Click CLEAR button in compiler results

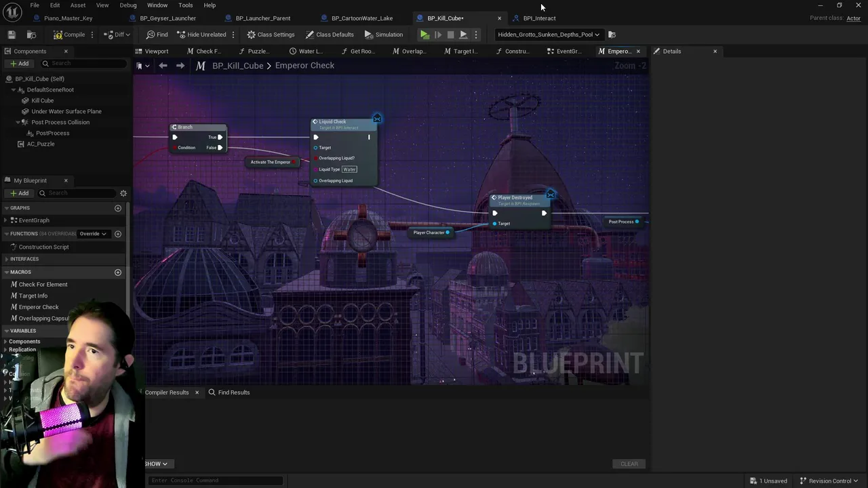(x=629, y=464)
